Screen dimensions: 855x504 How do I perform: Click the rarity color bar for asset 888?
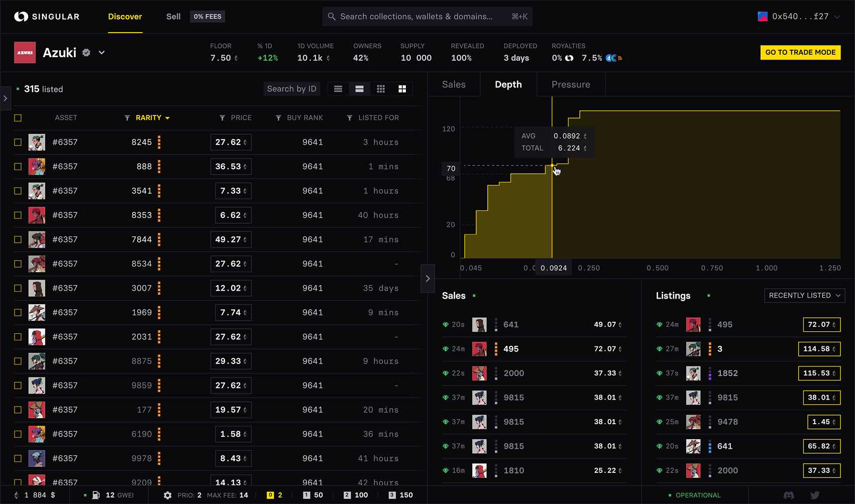(x=159, y=167)
